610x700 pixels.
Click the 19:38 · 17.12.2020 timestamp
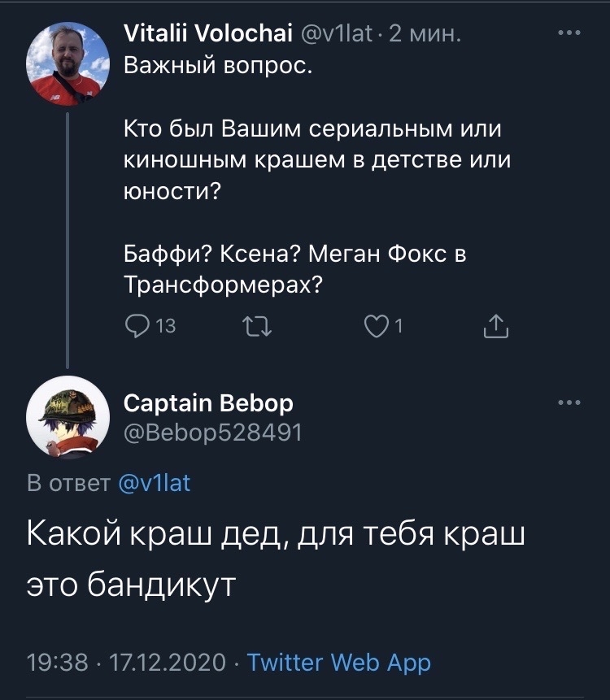(125, 663)
